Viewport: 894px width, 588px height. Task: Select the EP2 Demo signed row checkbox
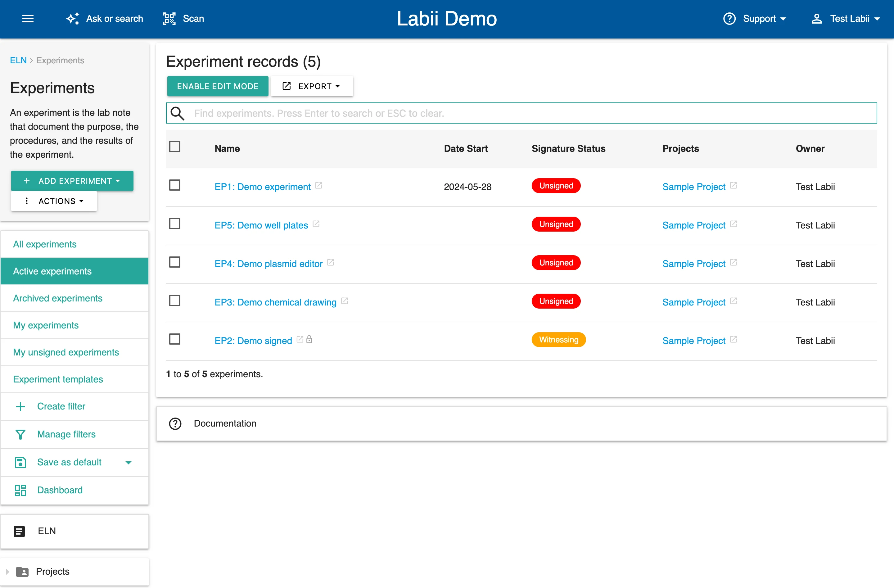point(175,339)
